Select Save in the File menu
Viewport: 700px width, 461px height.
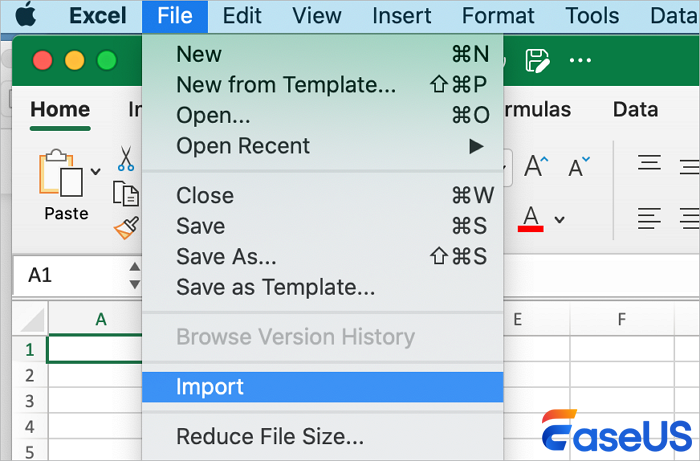(323, 226)
